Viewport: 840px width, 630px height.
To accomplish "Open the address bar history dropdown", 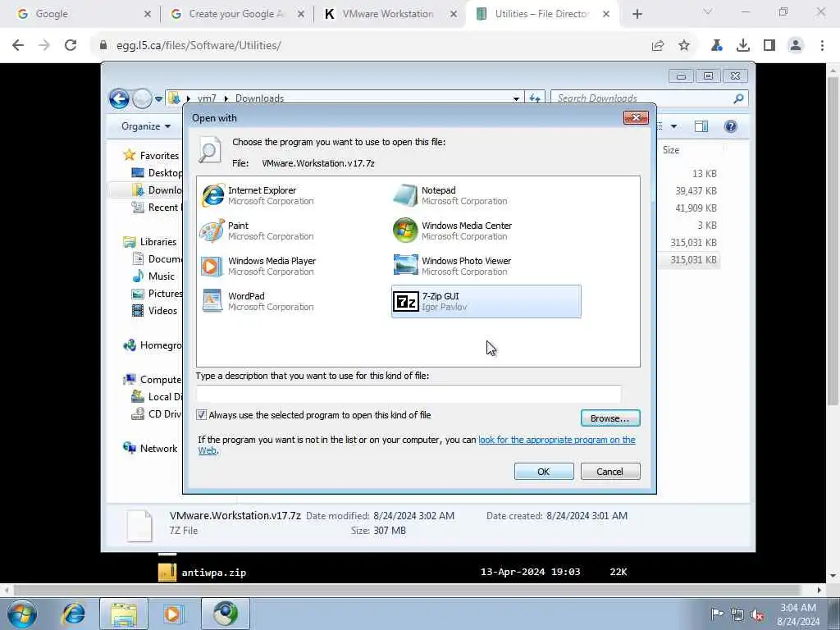I will (517, 98).
